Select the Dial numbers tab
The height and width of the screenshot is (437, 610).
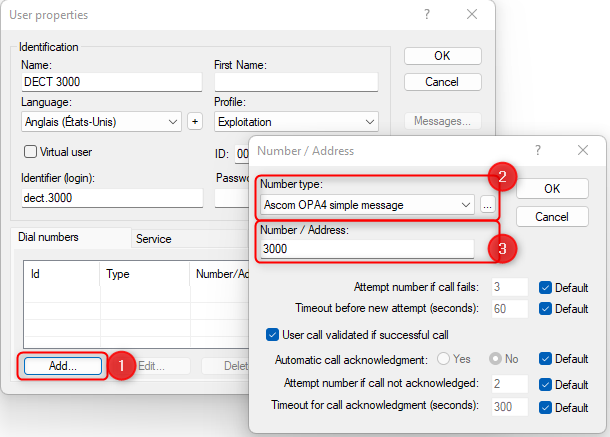point(50,238)
